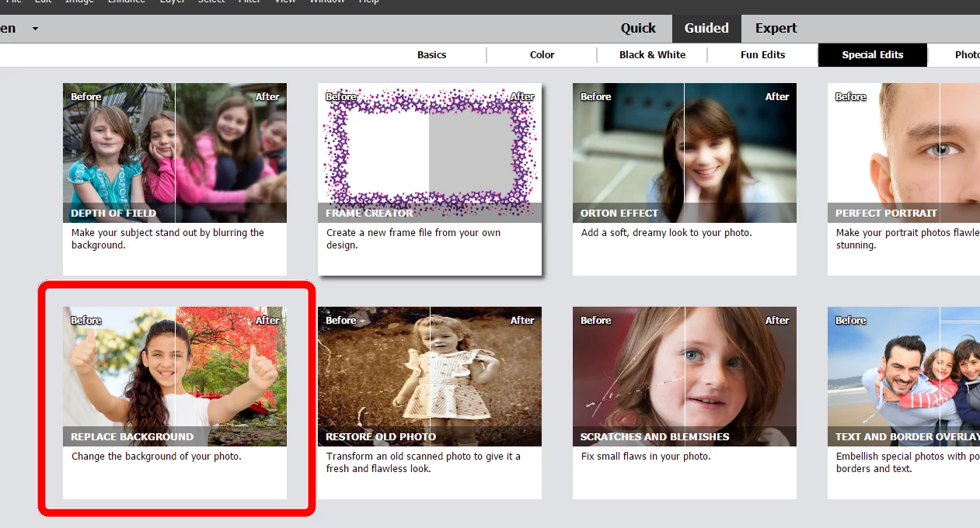Open the Restore Old Photo guided edit thumbnail

[430, 377]
